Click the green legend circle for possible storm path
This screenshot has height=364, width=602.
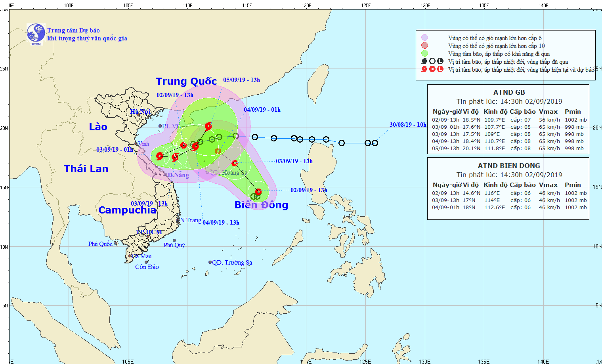coord(424,53)
